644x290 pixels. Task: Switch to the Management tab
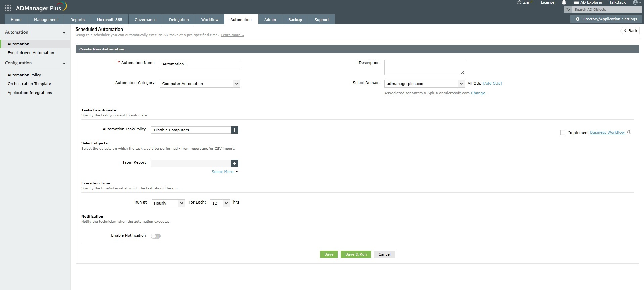[x=46, y=20]
